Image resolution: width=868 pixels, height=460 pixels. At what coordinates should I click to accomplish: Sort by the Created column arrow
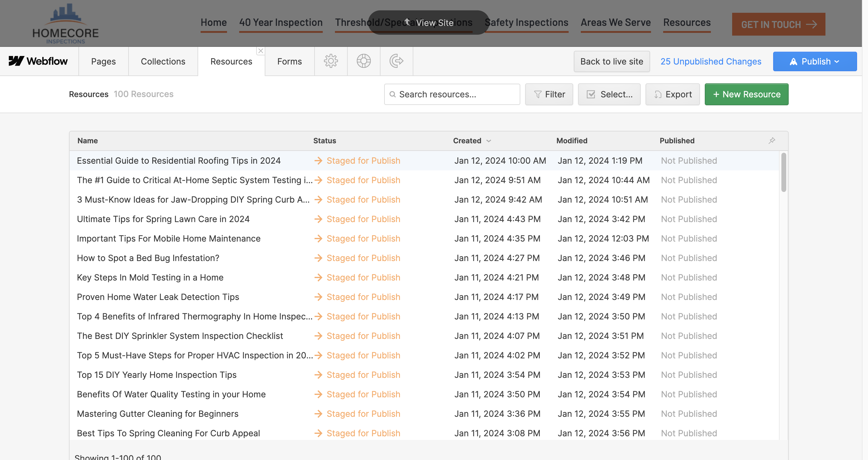pos(489,141)
